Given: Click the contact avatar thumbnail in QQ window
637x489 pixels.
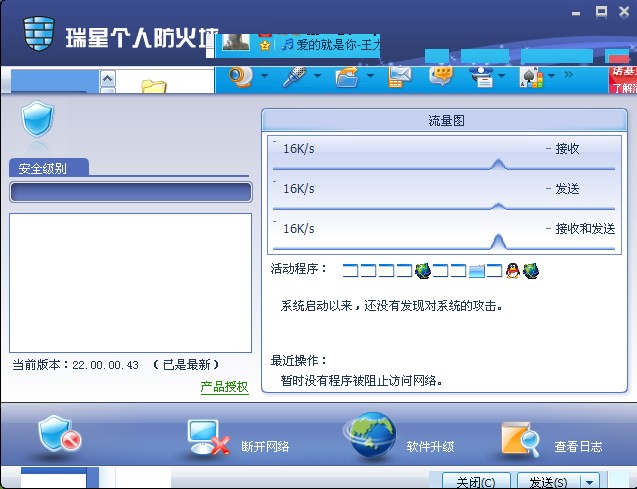Looking at the screenshot, I should coord(236,42).
